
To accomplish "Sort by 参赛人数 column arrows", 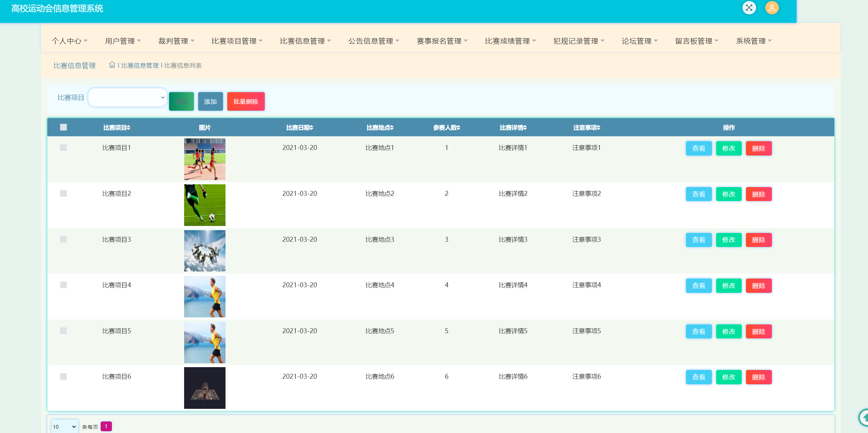I will (458, 128).
